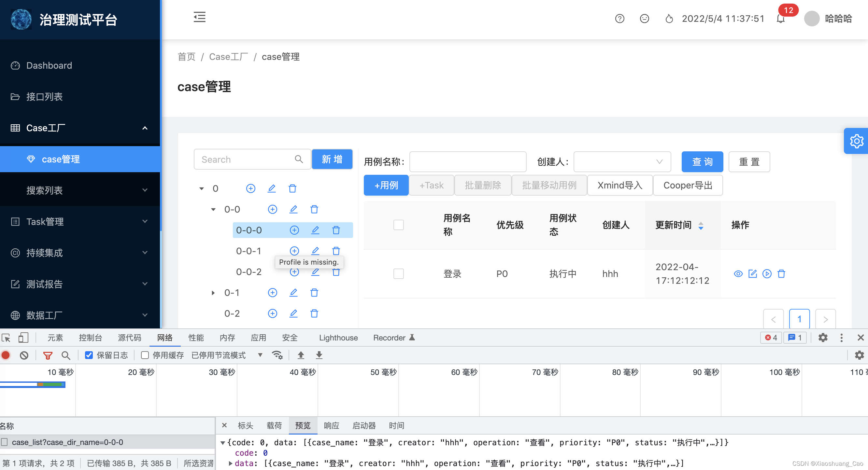This screenshot has width=868, height=470.
Task: Switch to the 控制台 devtools tab
Action: coord(90,338)
